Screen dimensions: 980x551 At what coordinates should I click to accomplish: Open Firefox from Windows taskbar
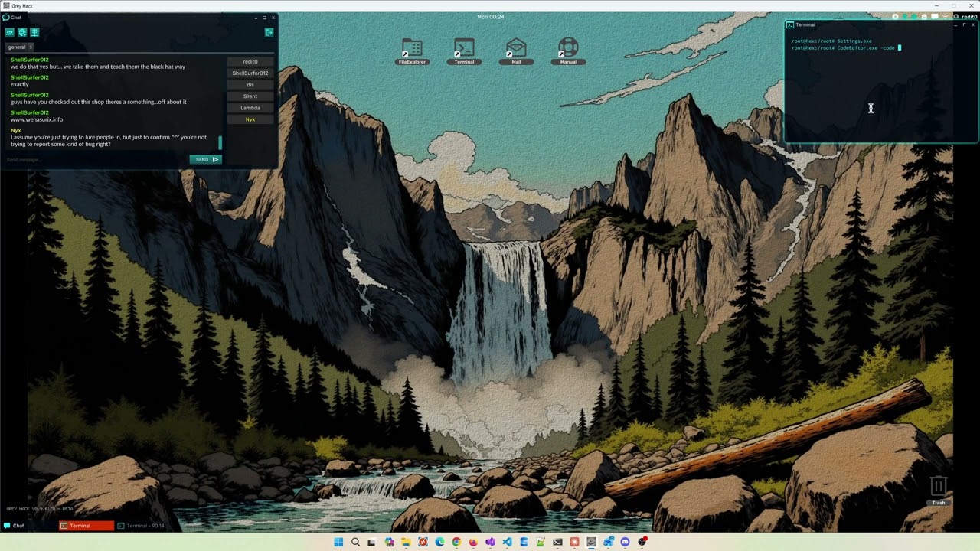click(x=473, y=542)
